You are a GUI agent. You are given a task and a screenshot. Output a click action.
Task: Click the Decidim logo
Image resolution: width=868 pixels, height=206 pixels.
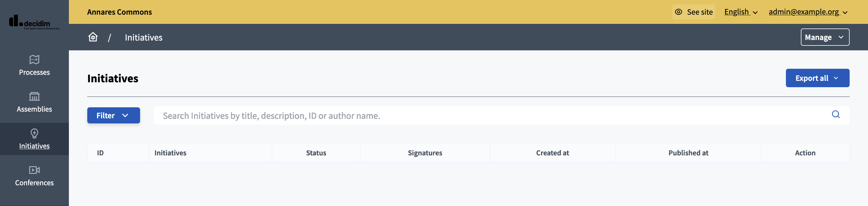[x=34, y=22]
